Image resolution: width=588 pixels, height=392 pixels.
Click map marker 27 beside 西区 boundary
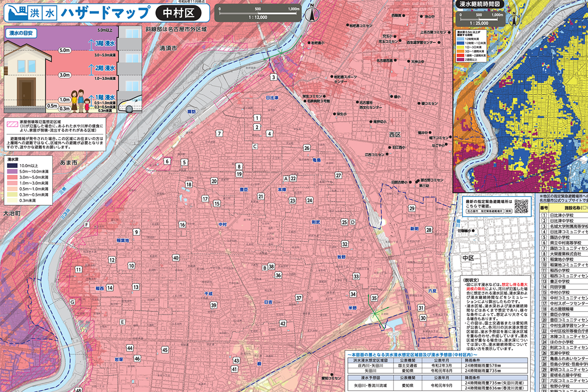click(x=338, y=175)
